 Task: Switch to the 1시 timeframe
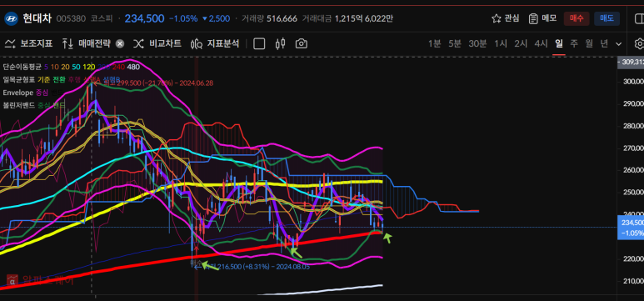point(501,43)
